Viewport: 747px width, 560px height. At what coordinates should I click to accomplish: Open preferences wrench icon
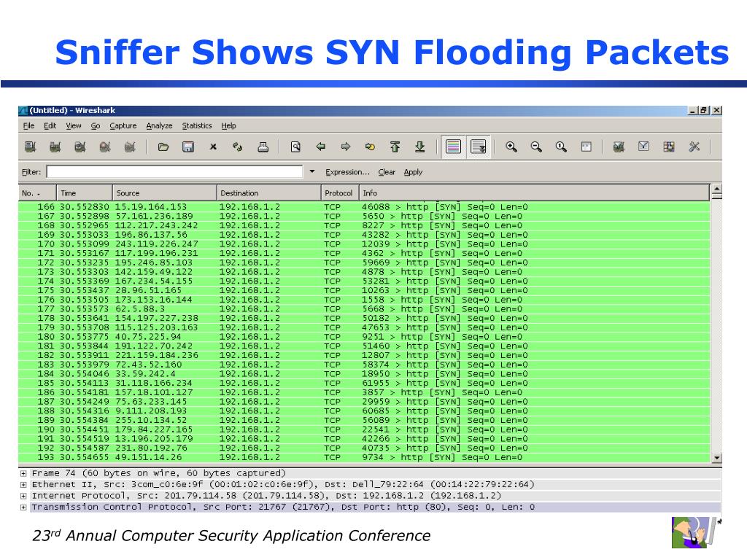694,147
